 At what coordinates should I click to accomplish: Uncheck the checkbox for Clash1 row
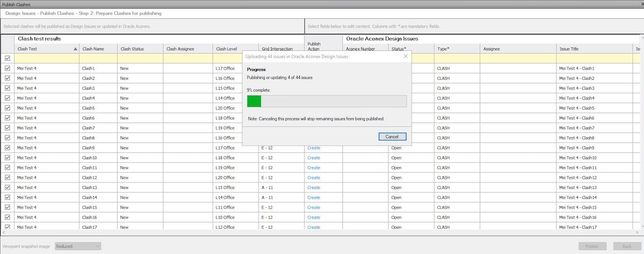[7, 68]
